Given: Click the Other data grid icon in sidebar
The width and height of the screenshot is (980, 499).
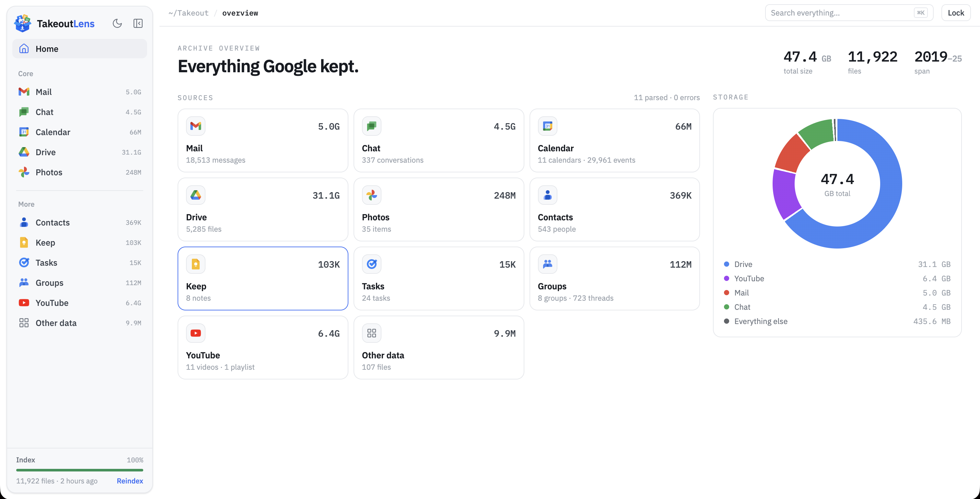Looking at the screenshot, I should [24, 323].
